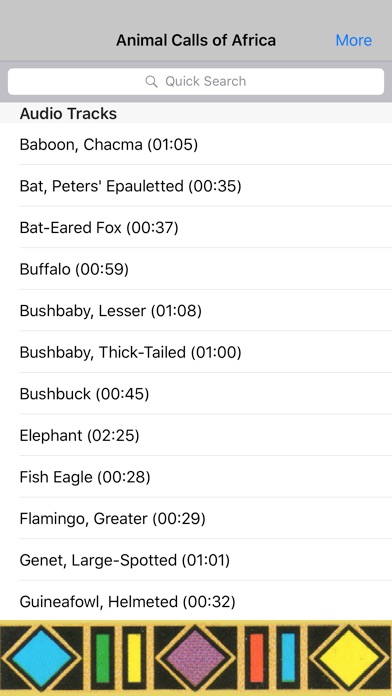Image resolution: width=392 pixels, height=696 pixels.
Task: Tap the yellow diamond in the banner
Action: 349,658
